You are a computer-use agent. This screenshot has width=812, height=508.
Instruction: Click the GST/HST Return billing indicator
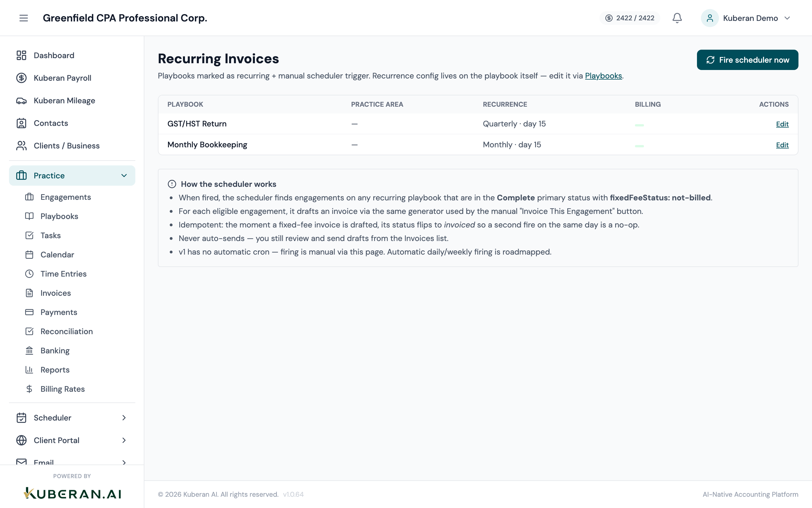pos(639,125)
